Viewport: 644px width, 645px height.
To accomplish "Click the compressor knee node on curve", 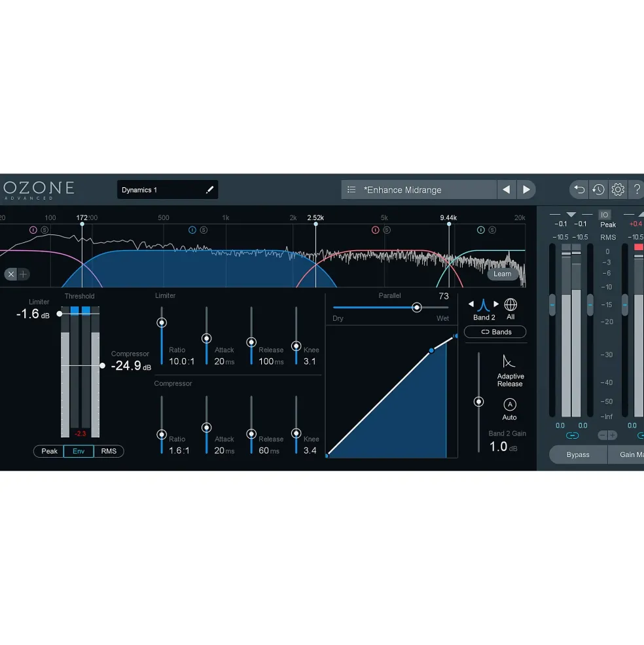I will [431, 350].
